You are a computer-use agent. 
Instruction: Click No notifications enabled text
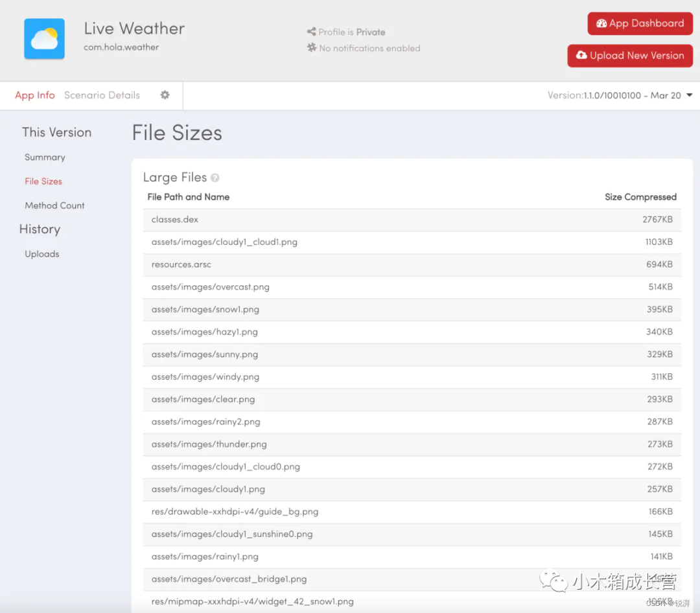click(369, 48)
